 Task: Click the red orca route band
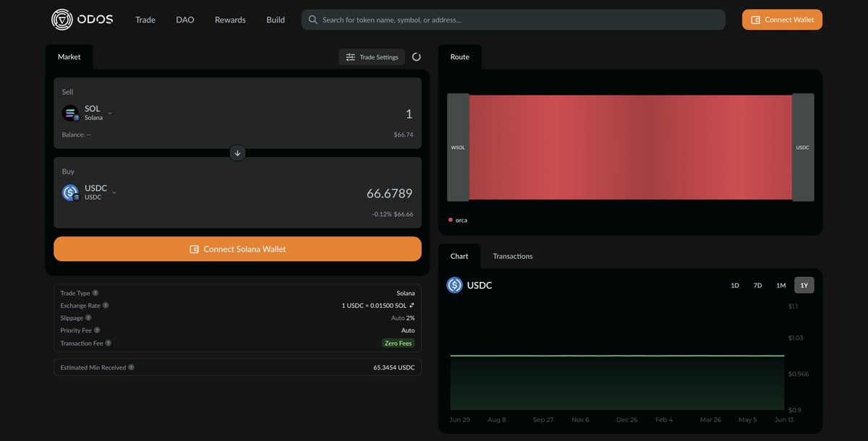(631, 147)
